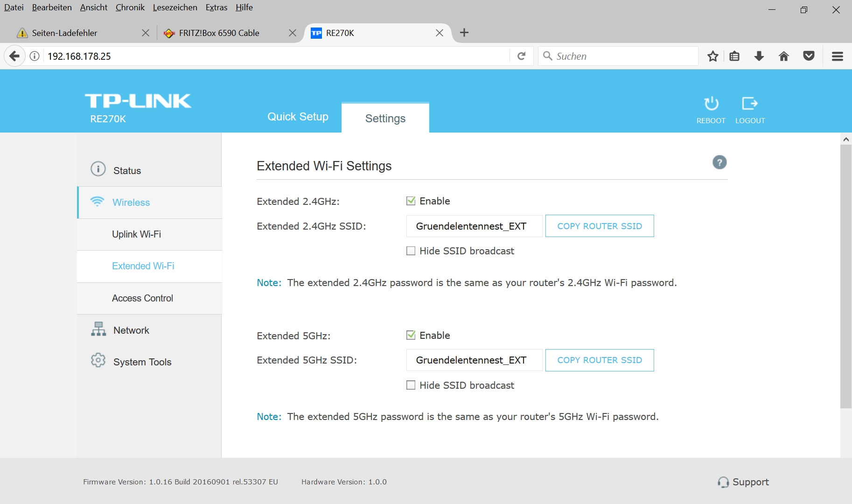The width and height of the screenshot is (852, 504).
Task: Click the Firmware Version text
Action: (x=181, y=482)
